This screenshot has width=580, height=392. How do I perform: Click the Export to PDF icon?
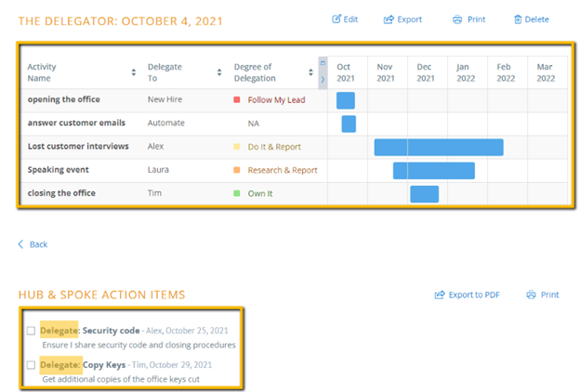point(440,294)
